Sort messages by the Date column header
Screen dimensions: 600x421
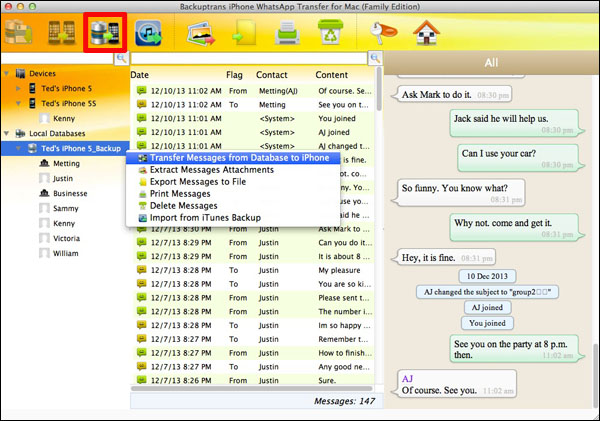(140, 75)
